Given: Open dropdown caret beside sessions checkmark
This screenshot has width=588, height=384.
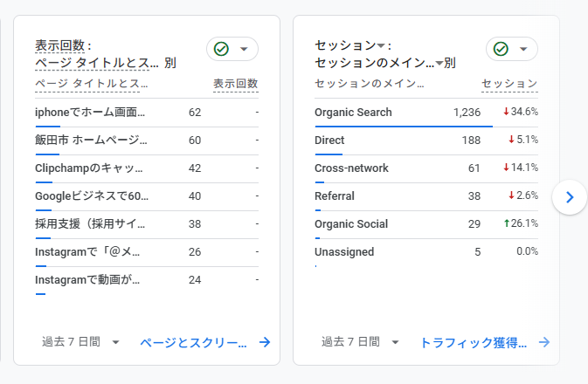Looking at the screenshot, I should tap(523, 49).
